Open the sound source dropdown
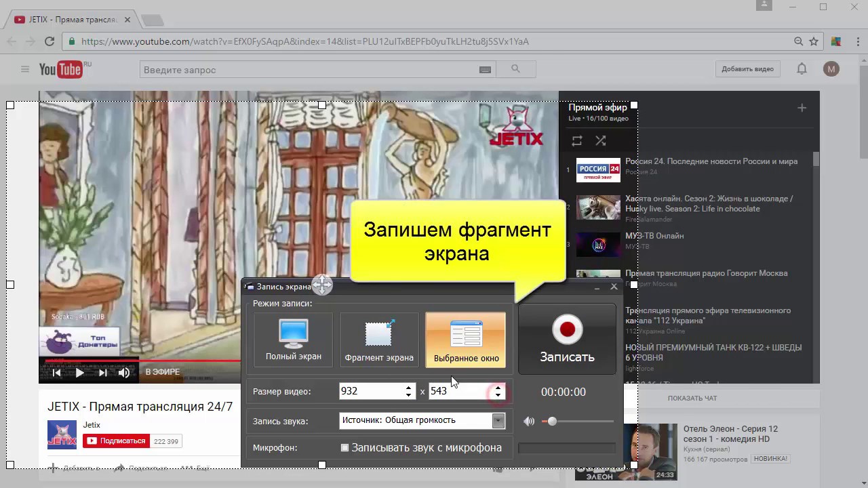Viewport: 868px width, 488px height. pyautogui.click(x=498, y=421)
